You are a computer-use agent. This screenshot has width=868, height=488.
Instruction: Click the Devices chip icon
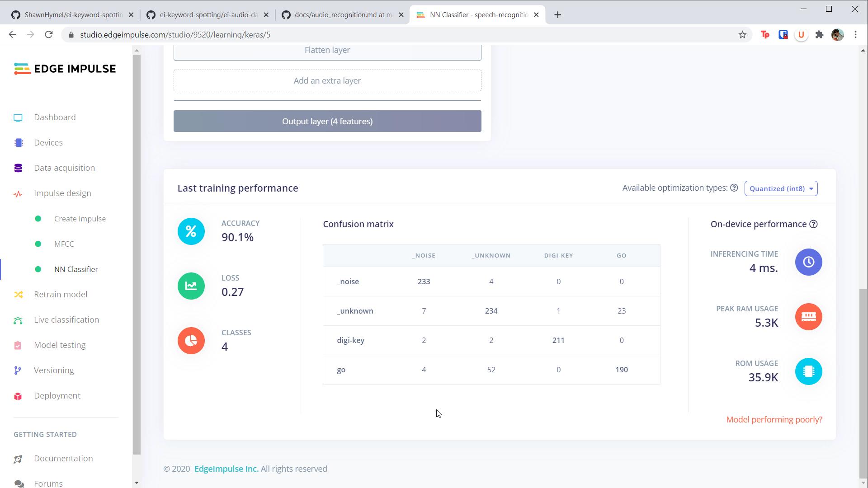18,143
